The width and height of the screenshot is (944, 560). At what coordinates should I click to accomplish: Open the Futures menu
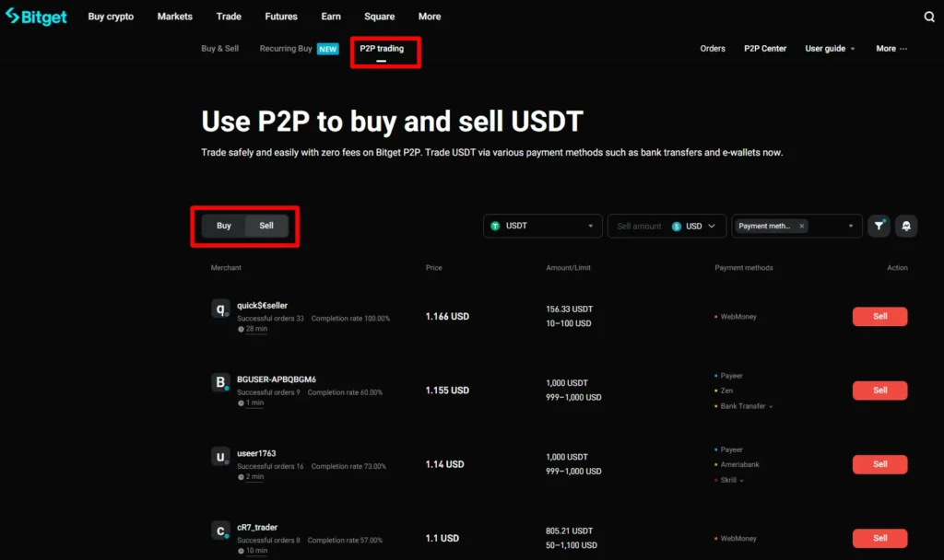[x=281, y=17]
